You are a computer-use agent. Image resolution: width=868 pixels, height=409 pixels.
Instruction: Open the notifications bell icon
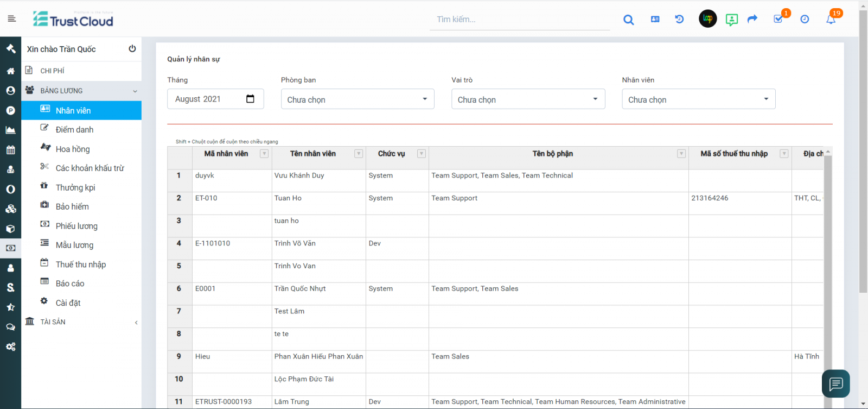pyautogui.click(x=831, y=20)
